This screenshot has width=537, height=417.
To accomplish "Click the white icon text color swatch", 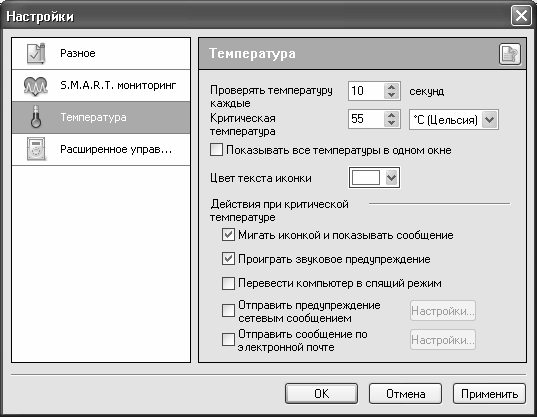I will pos(366,177).
